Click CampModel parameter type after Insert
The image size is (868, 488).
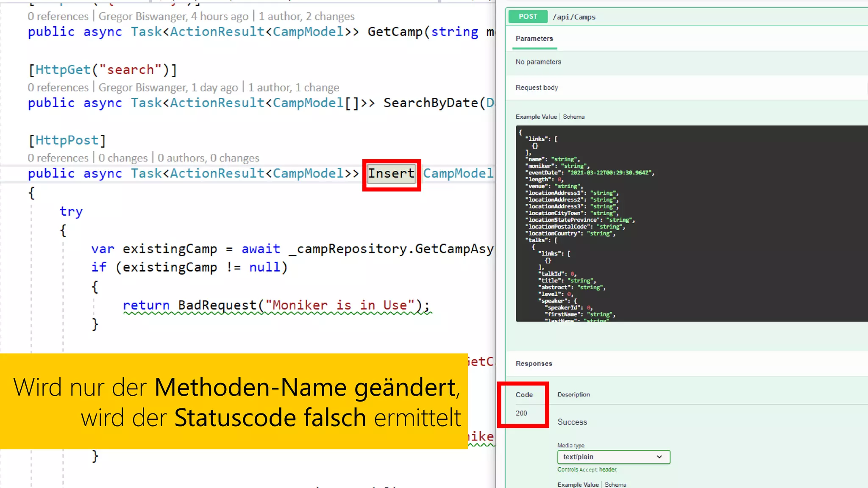point(458,174)
